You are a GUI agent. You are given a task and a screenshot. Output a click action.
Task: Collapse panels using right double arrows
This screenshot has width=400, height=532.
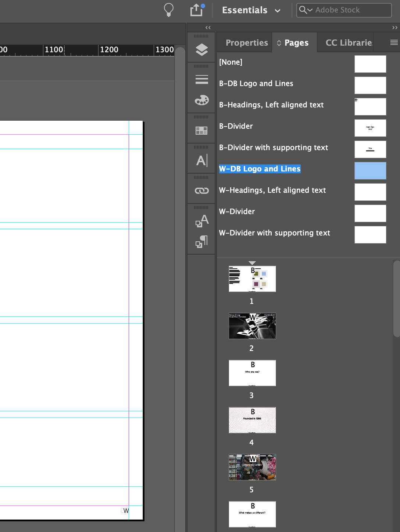[x=394, y=28]
